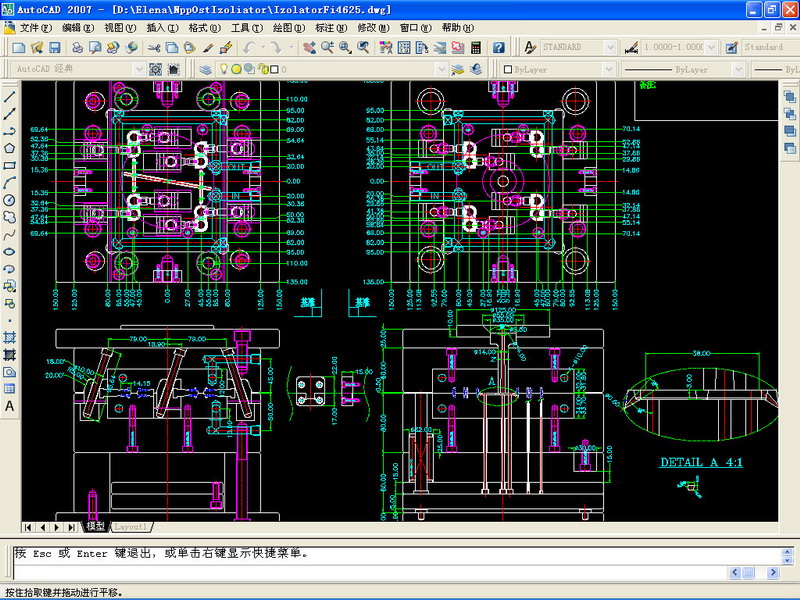This screenshot has width=800, height=600.
Task: Select the Multiline Text 'A' tool
Action: [9, 406]
